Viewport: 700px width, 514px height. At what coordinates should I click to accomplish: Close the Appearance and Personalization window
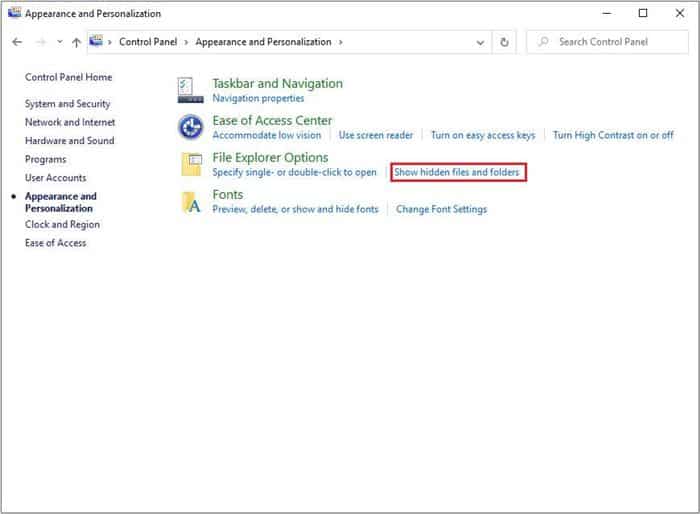(679, 13)
